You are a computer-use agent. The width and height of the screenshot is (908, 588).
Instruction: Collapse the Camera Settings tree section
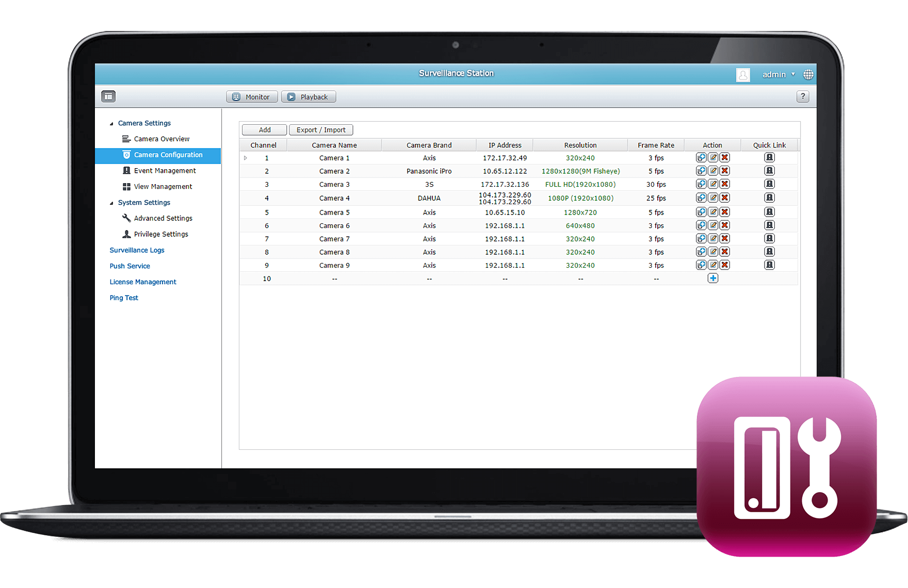click(x=111, y=124)
